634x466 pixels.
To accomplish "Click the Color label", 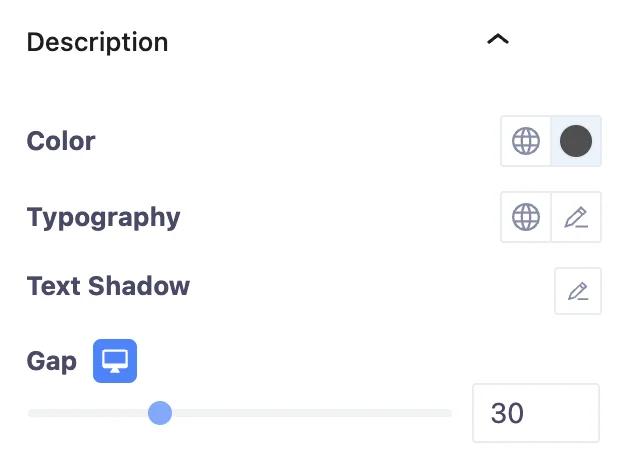I will point(61,141).
